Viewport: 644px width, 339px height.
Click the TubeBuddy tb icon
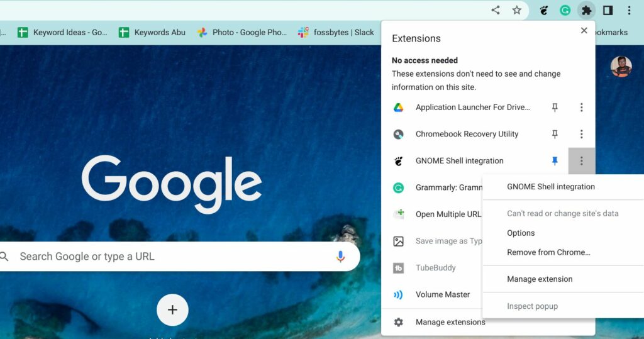tap(398, 269)
